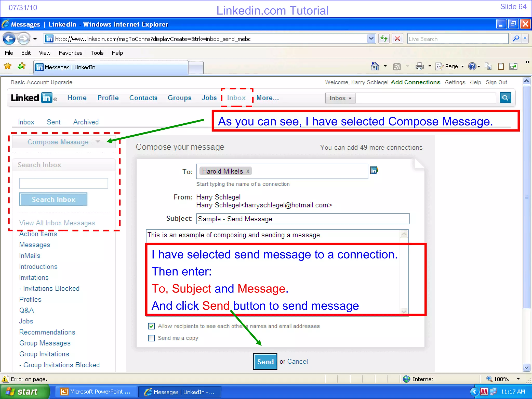532x399 pixels.
Task: Click the empty new tab button
Action: pyautogui.click(x=196, y=68)
